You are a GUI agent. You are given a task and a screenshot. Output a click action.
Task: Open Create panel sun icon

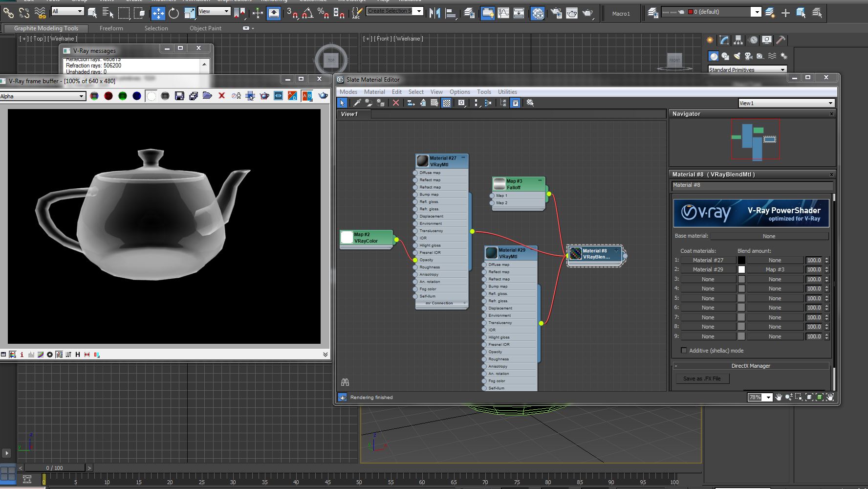[710, 40]
